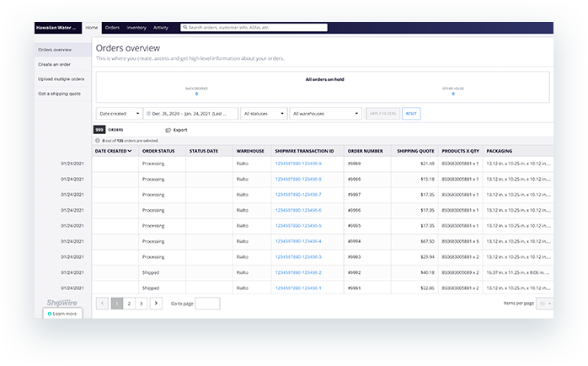
Task: Sort by Date Created column header
Action: [x=113, y=151]
